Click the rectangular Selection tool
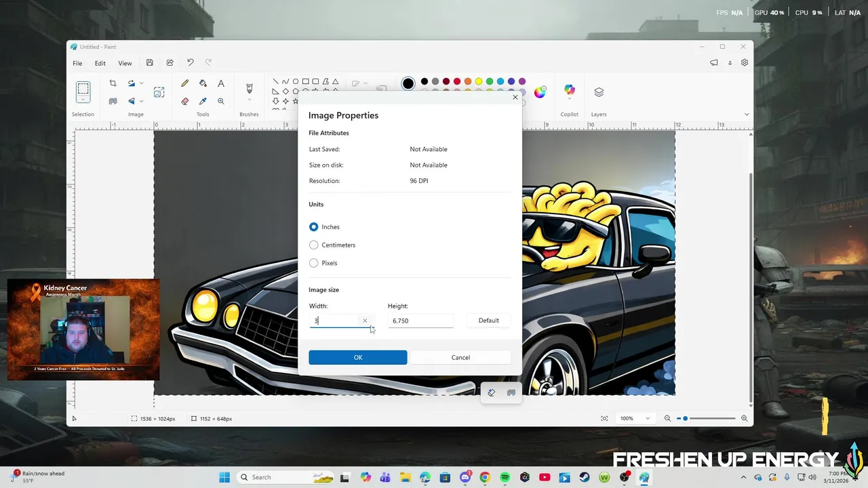Image resolution: width=868 pixels, height=488 pixels. click(83, 89)
